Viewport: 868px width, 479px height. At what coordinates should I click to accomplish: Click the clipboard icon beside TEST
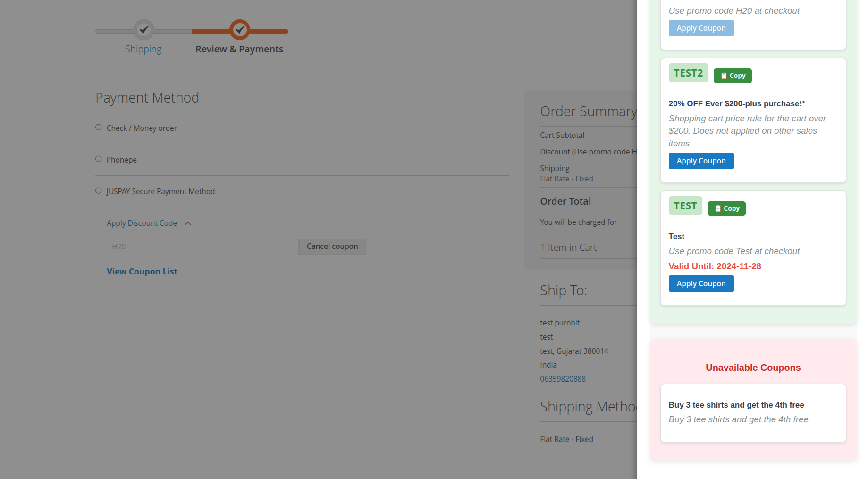click(x=717, y=208)
